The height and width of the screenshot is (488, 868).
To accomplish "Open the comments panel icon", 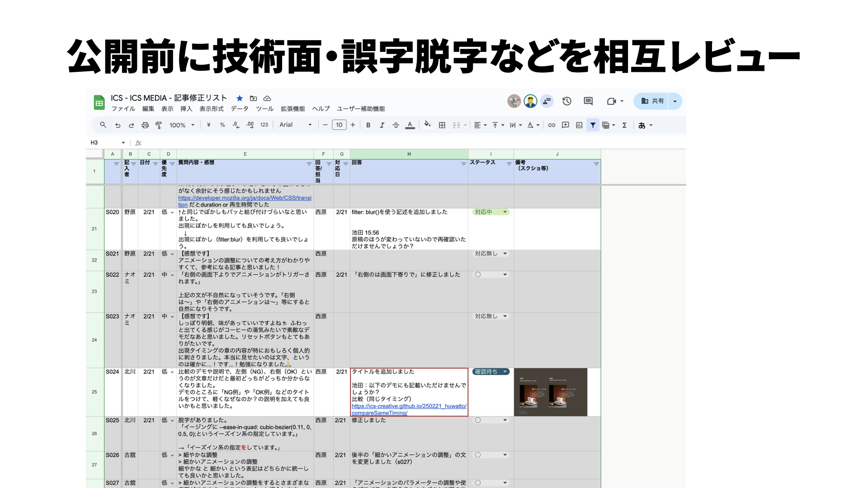I will point(588,101).
